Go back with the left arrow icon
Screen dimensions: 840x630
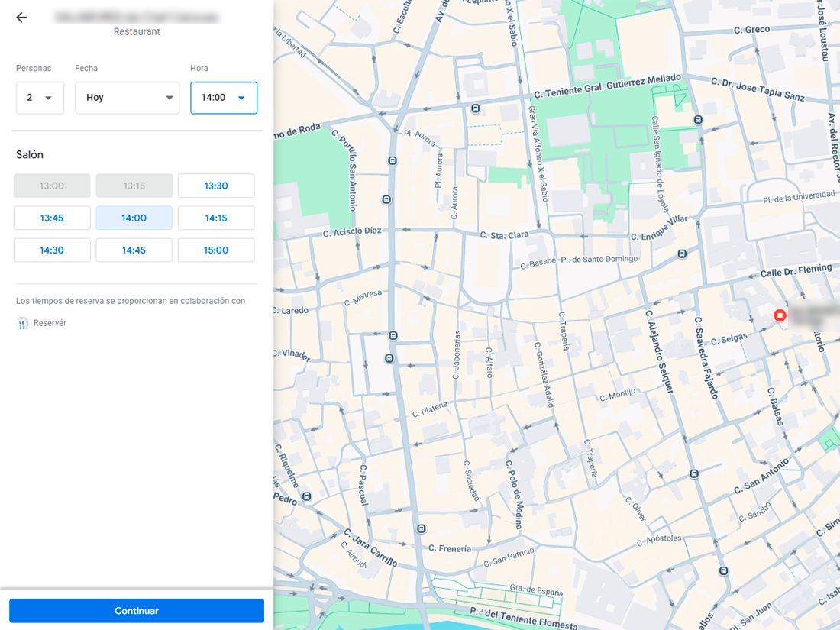(x=21, y=18)
